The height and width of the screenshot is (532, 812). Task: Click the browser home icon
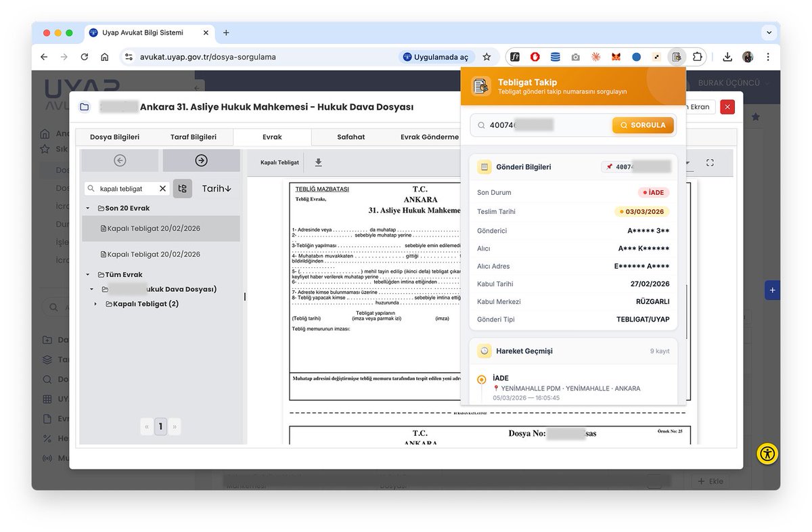click(104, 57)
